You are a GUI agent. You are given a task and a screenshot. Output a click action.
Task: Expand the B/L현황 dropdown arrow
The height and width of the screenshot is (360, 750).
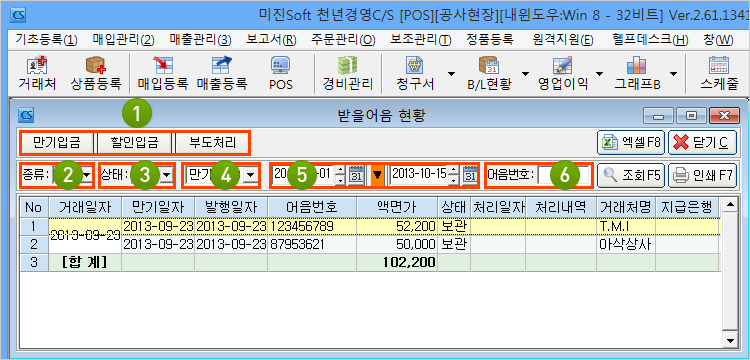[525, 74]
